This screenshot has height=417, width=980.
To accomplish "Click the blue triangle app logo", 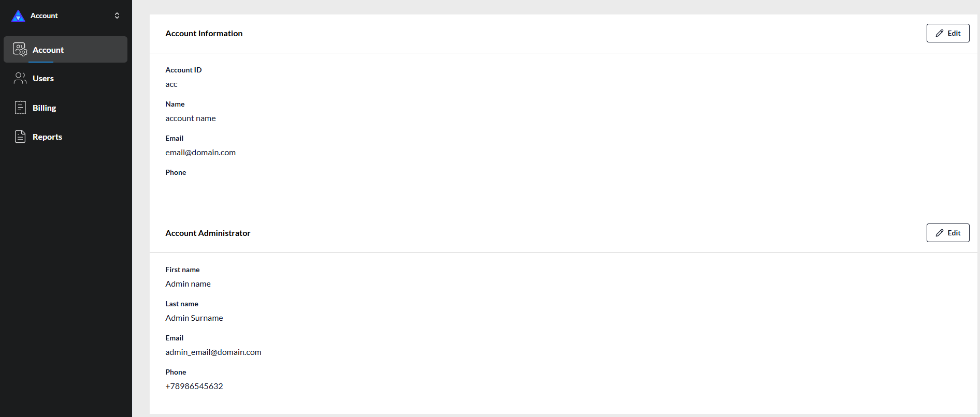I will (x=18, y=16).
